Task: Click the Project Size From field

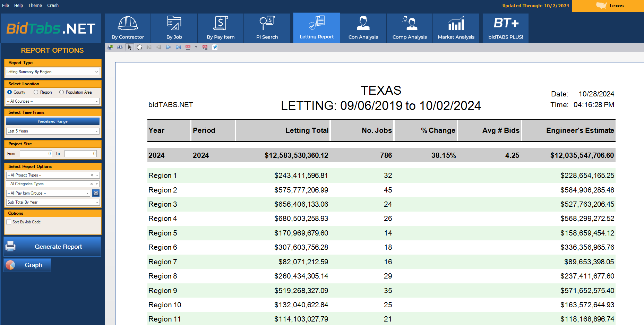Action: (x=36, y=154)
